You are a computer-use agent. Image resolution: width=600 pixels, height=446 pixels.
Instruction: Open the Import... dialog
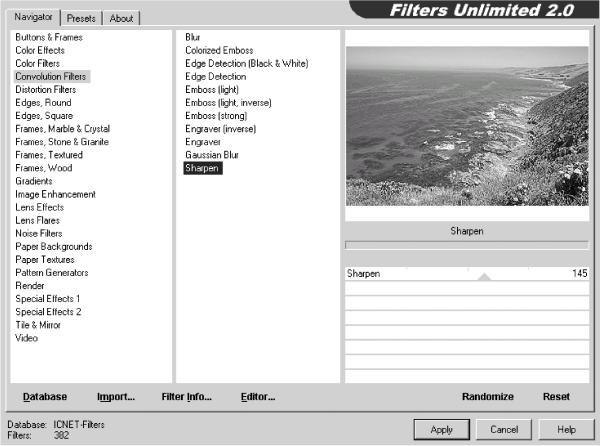[116, 397]
